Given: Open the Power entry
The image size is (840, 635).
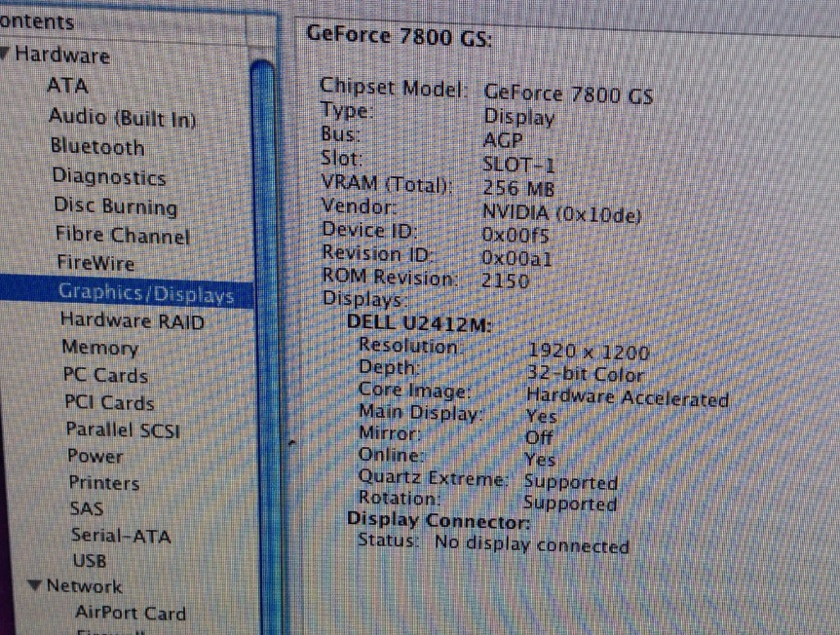Looking at the screenshot, I should pos(95,456).
